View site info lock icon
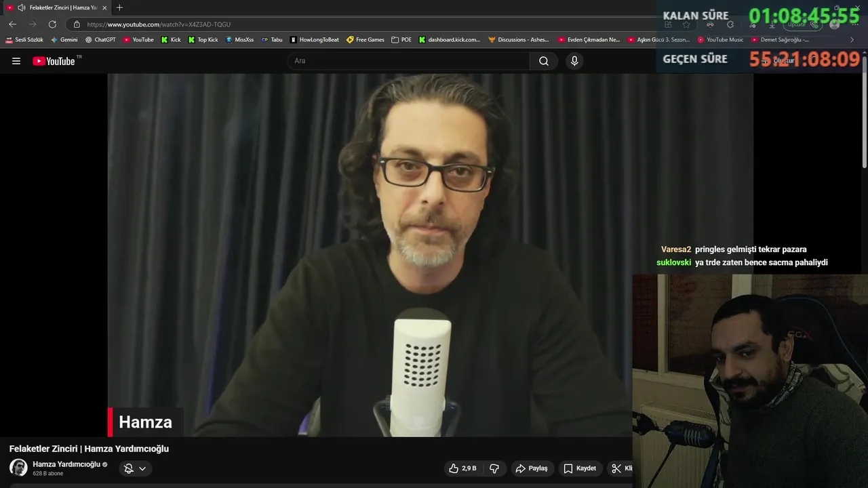Image resolution: width=868 pixels, height=488 pixels. pyautogui.click(x=77, y=24)
